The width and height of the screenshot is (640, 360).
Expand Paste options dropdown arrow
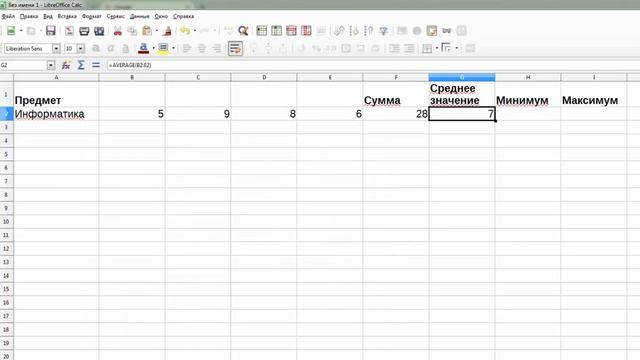pos(157,31)
